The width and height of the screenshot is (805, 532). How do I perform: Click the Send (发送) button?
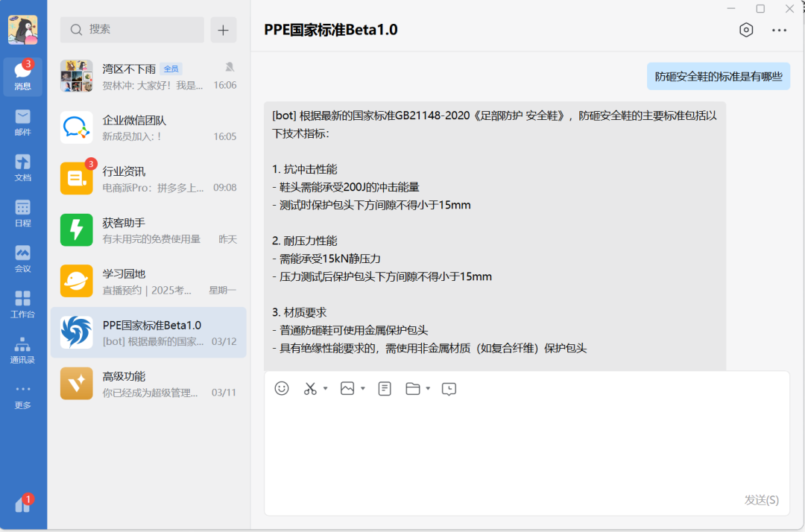point(761,500)
